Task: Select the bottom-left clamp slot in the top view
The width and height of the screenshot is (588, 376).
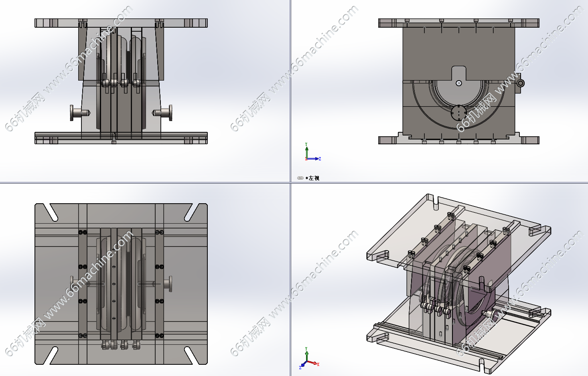Action: [51, 356]
